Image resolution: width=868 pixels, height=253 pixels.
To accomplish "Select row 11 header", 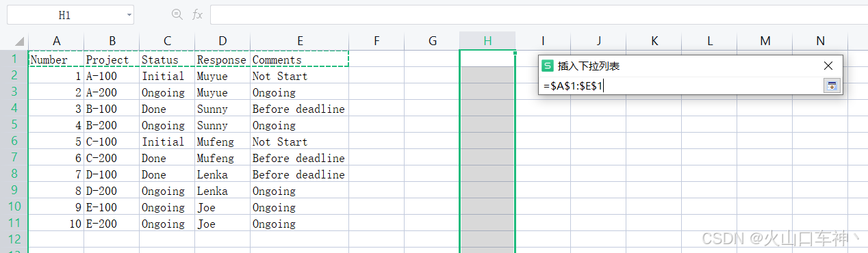I will point(14,223).
